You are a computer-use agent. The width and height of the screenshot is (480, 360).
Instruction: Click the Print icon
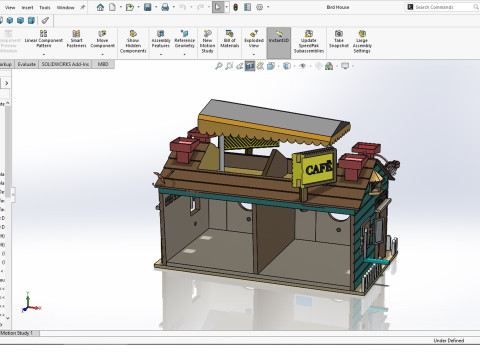pyautogui.click(x=165, y=7)
